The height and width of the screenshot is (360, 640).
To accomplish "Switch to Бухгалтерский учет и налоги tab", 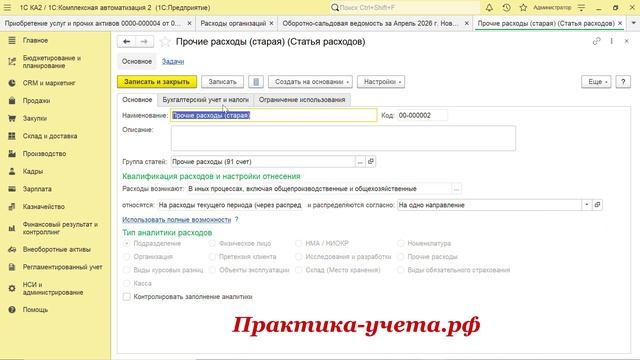I will click(x=205, y=100).
